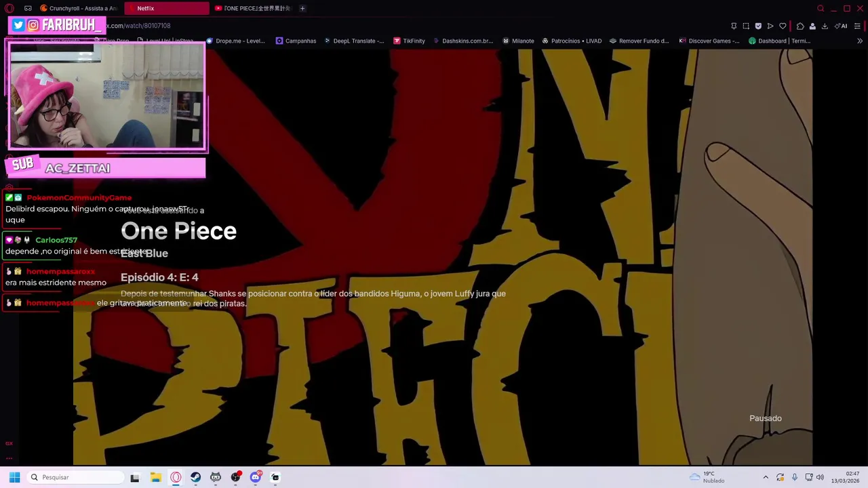Open the Drope.me bookmark

click(x=236, y=41)
